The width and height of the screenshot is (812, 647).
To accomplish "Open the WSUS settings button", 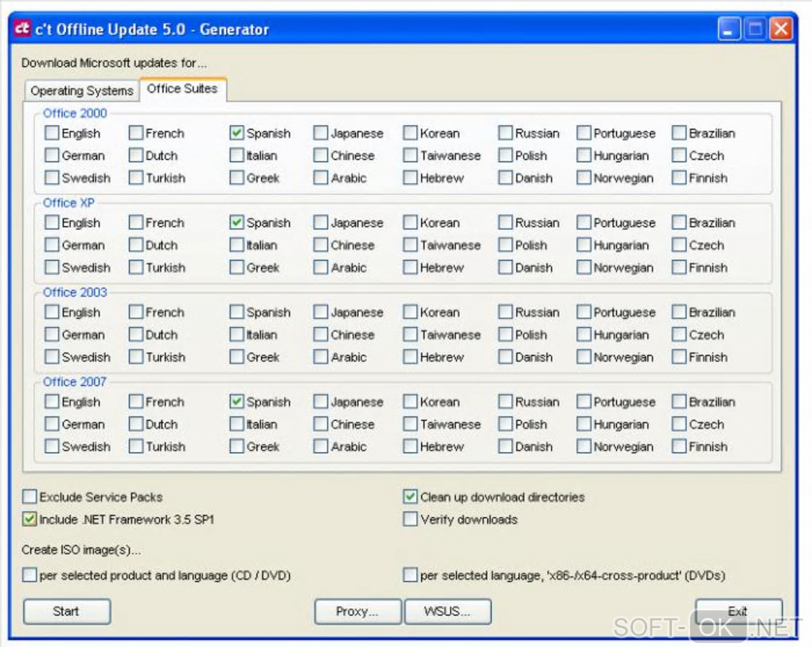I will coord(447,611).
